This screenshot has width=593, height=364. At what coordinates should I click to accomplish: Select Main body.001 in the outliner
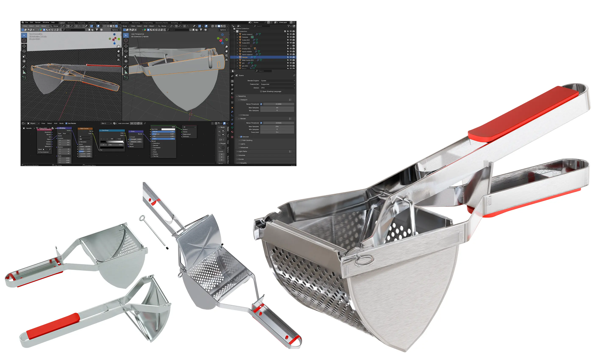(248, 60)
